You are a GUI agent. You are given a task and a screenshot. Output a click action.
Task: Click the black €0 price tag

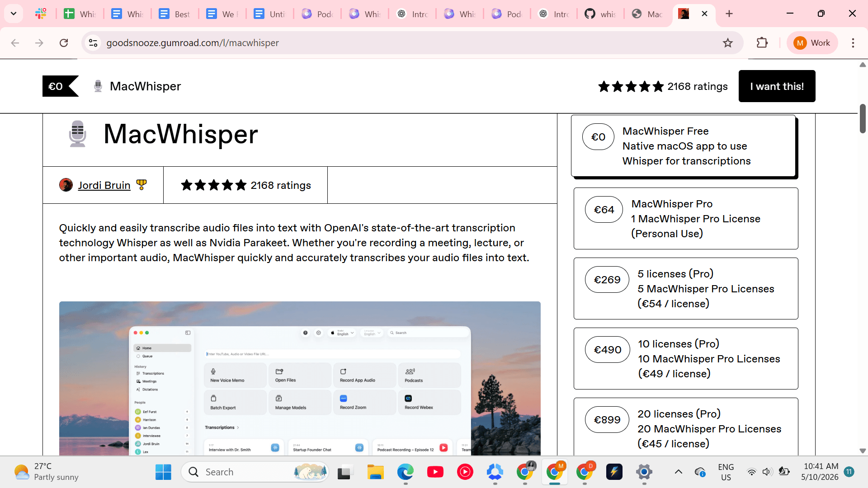coord(60,86)
